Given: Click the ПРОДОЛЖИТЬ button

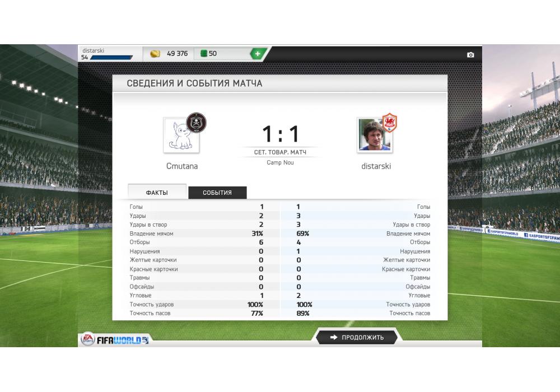Looking at the screenshot, I should 356,337.
